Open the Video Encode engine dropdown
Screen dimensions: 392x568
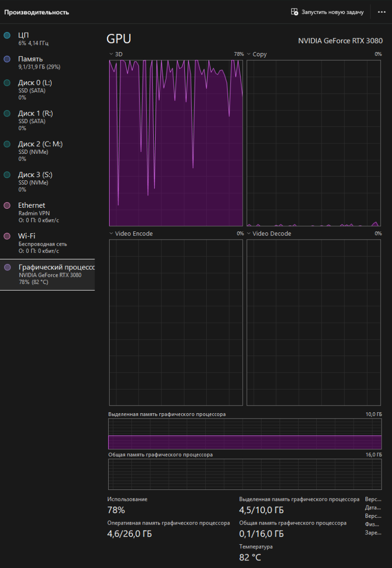[111, 234]
